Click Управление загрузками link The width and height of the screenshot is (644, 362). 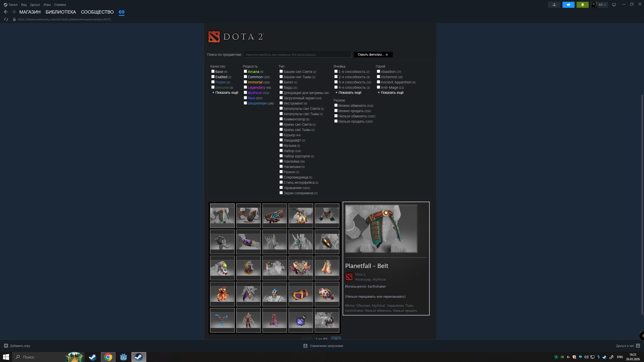pos(326,346)
